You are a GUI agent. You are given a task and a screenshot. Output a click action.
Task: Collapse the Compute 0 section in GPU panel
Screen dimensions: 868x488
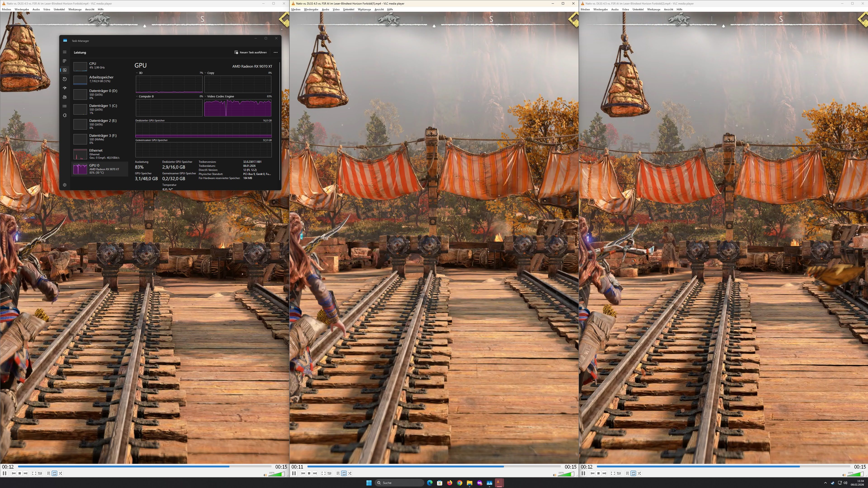[x=137, y=96]
